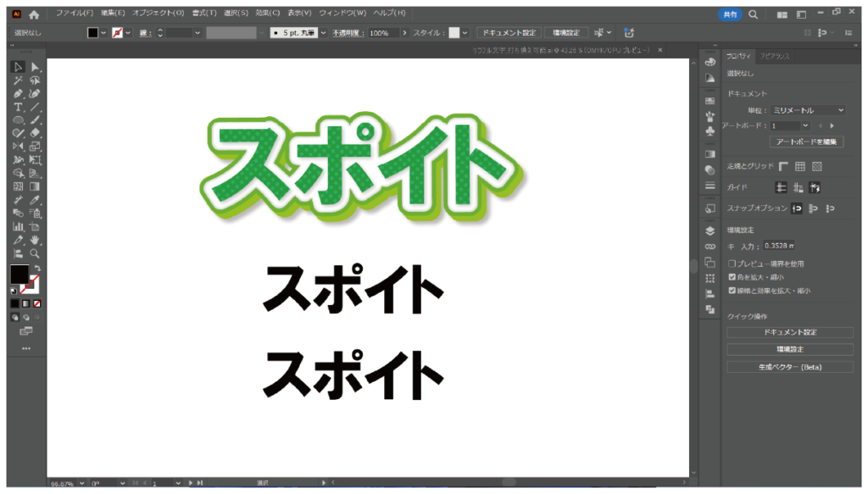The image size is (868, 494).
Task: Select the Eraser tool
Action: coord(35,133)
